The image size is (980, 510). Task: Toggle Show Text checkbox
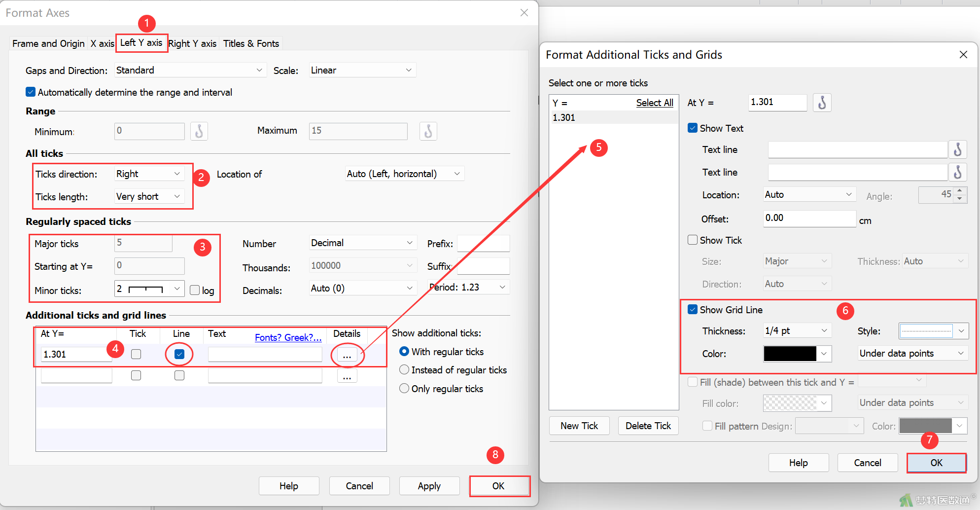click(693, 128)
